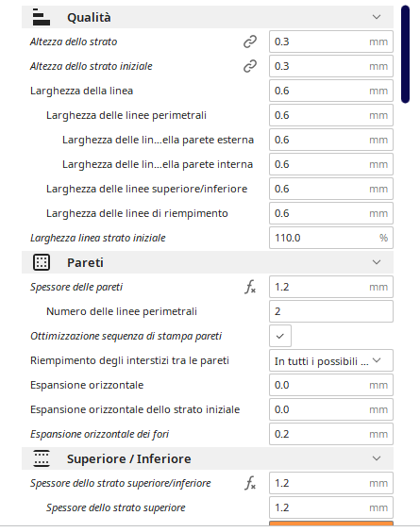Edit the Numero delle linee perimetrali field
This screenshot has width=420, height=532.
(x=331, y=311)
